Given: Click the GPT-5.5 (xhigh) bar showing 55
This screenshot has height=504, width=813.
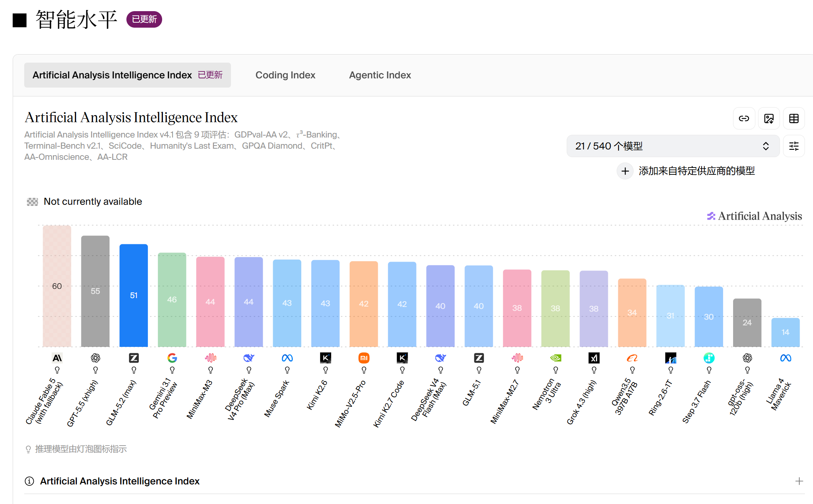Looking at the screenshot, I should (x=95, y=291).
